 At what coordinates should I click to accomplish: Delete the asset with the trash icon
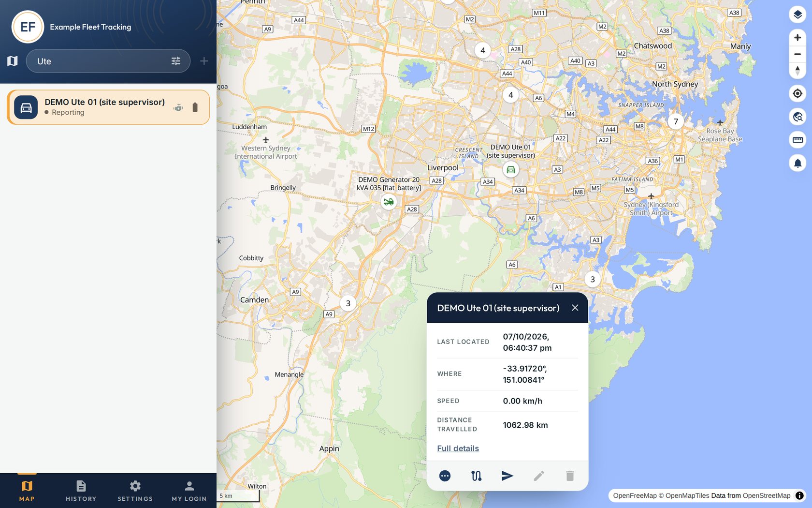click(x=570, y=476)
